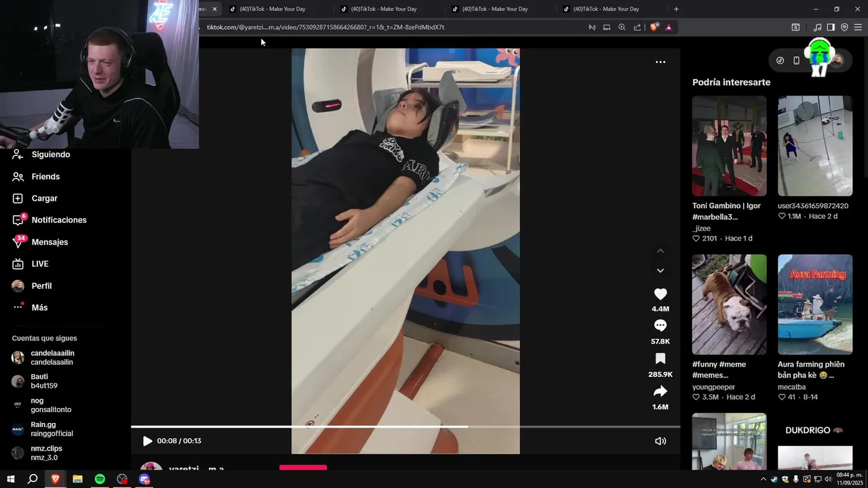Click the 285.9K saves count
The image size is (868, 488).
click(660, 374)
